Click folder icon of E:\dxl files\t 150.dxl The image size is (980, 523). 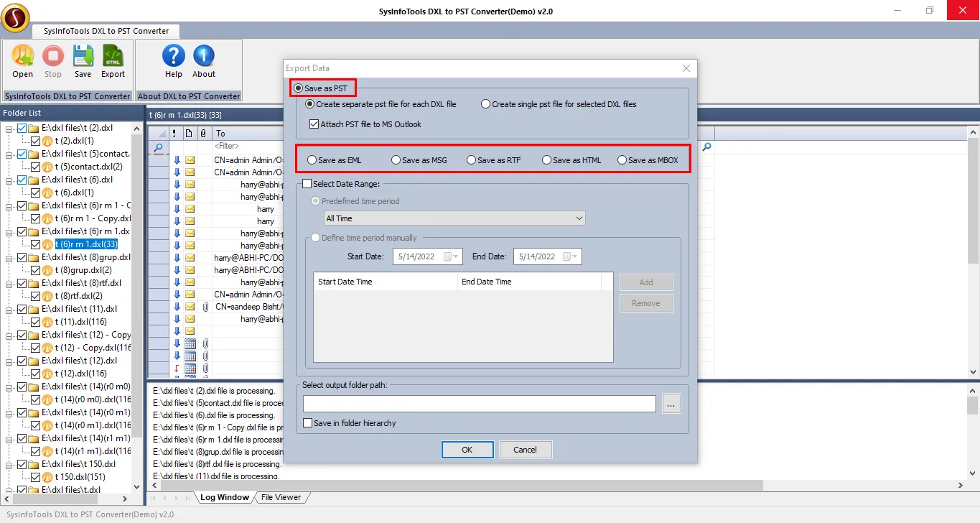tap(34, 464)
